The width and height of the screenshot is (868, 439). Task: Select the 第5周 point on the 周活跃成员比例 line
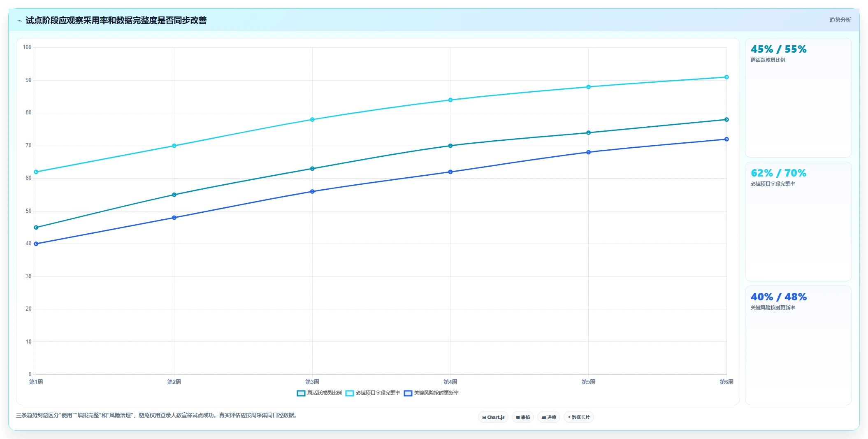[x=588, y=133]
